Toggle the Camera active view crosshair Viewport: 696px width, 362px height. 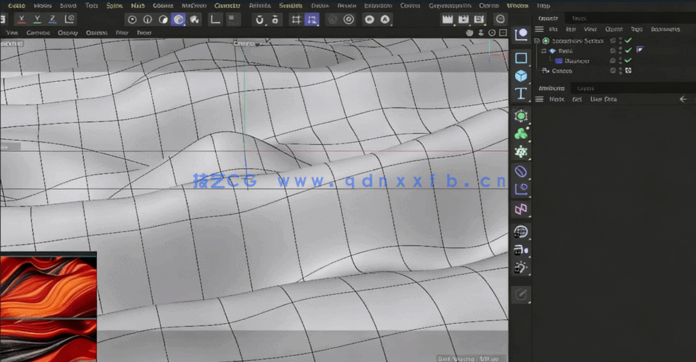click(628, 71)
